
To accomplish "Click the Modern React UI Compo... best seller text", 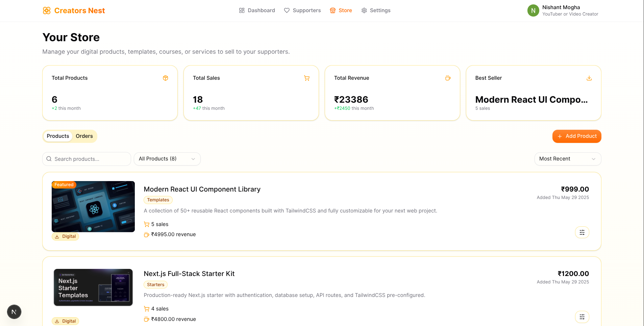I will pyautogui.click(x=531, y=100).
